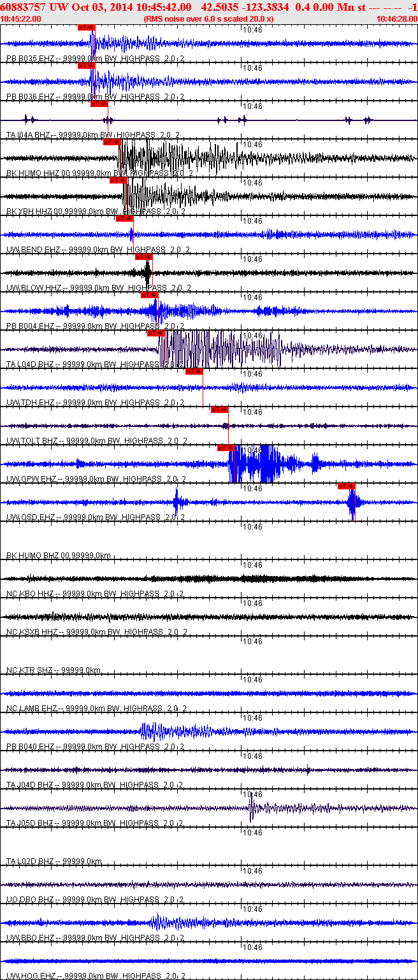418x980 pixels.
Task: Select the UW TDH EHZ station label
Action: coord(95,403)
